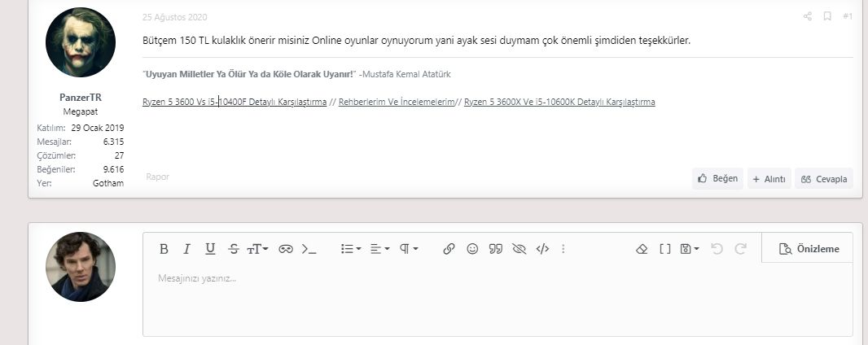Viewport: 868px width, 345px height.
Task: Open the #1 post permalink
Action: tap(848, 16)
